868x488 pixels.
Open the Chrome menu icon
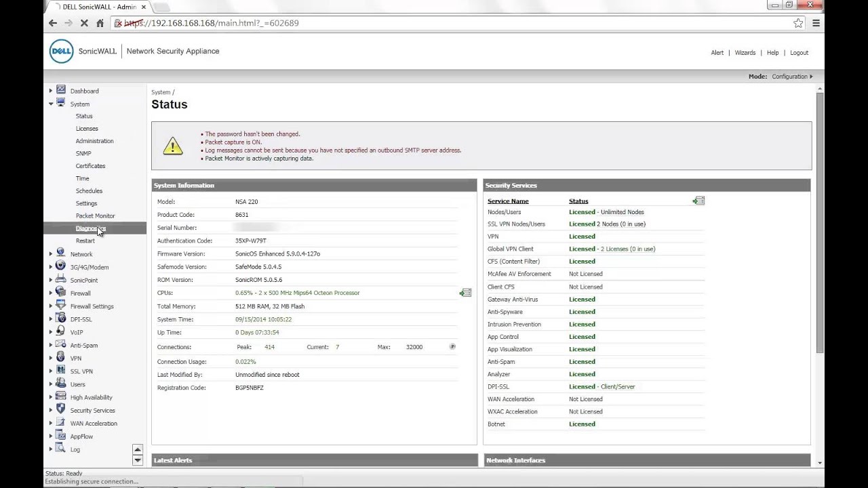(816, 23)
